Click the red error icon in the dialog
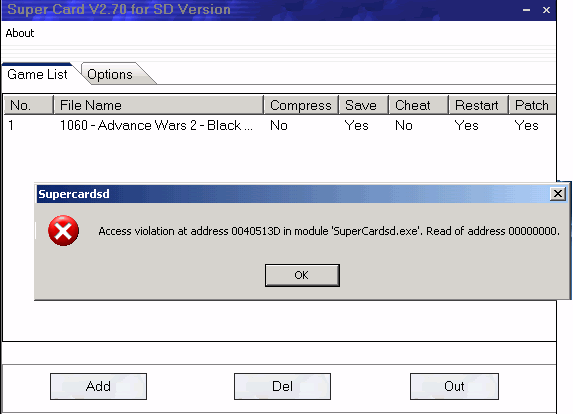573x414 pixels. pos(63,231)
